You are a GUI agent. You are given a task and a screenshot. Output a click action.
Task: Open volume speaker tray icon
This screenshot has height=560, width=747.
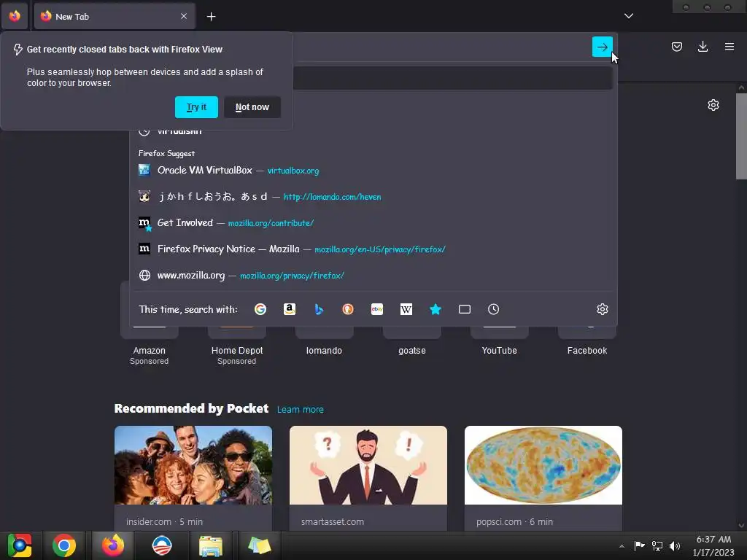[675, 545]
